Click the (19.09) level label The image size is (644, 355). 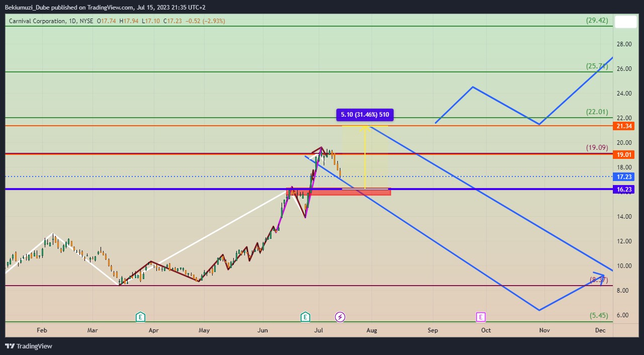pyautogui.click(x=597, y=148)
